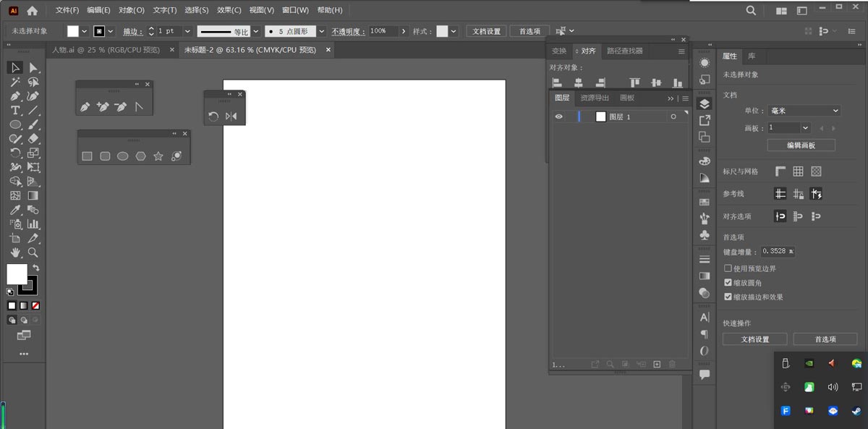The height and width of the screenshot is (429, 868).
Task: Click the 文档设置 button in the properties panel
Action: pos(754,339)
